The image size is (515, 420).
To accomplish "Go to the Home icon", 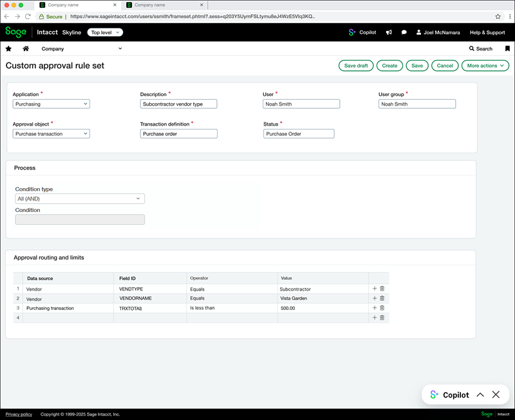I will pyautogui.click(x=26, y=48).
